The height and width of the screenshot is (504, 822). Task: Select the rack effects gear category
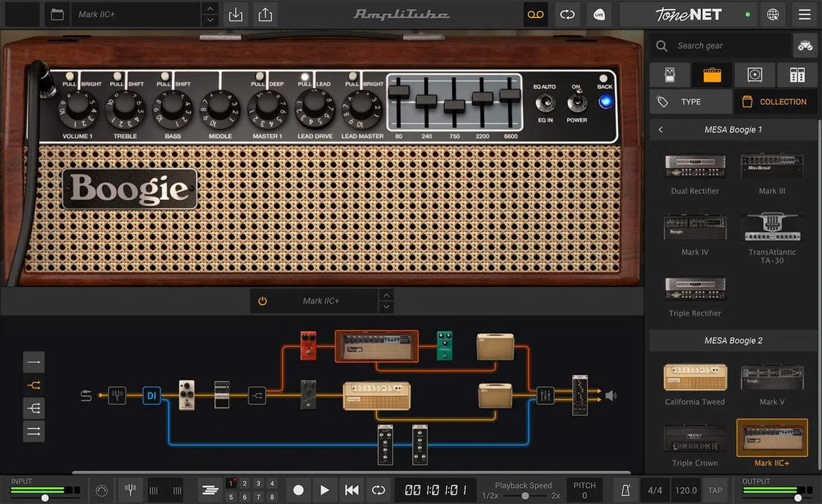[x=797, y=75]
